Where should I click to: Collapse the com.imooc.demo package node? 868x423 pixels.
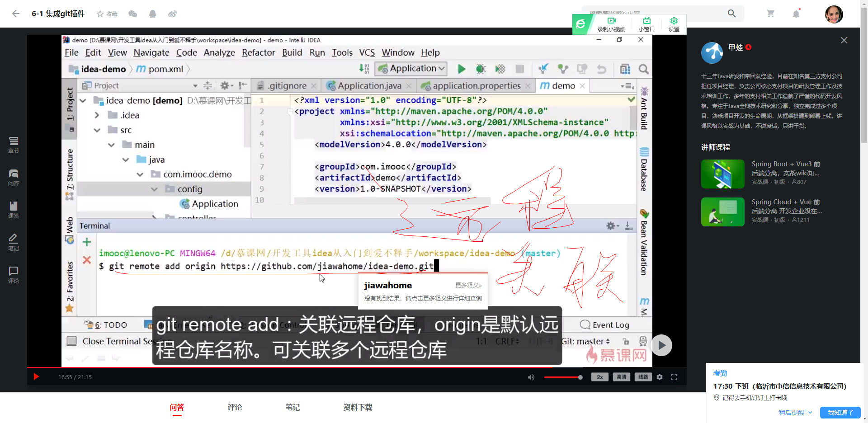coord(140,174)
